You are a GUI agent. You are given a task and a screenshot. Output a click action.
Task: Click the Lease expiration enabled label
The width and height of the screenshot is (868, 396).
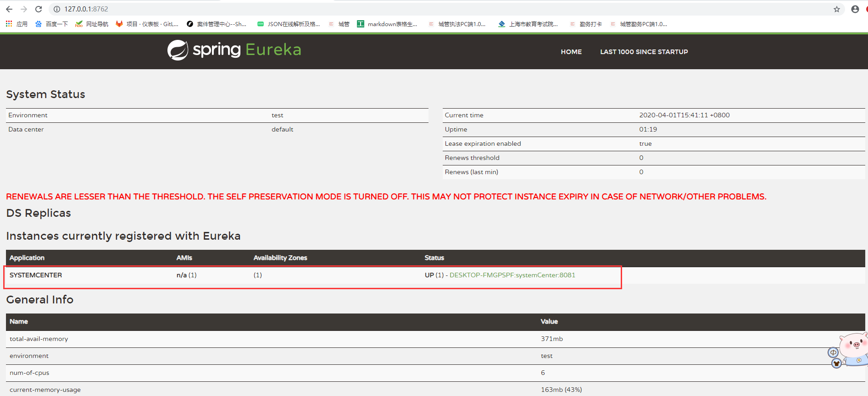(483, 143)
